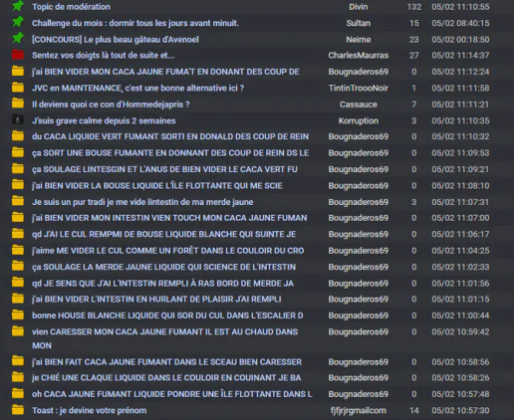Click folder icon beside Il deviens quoi topic

coord(18,104)
